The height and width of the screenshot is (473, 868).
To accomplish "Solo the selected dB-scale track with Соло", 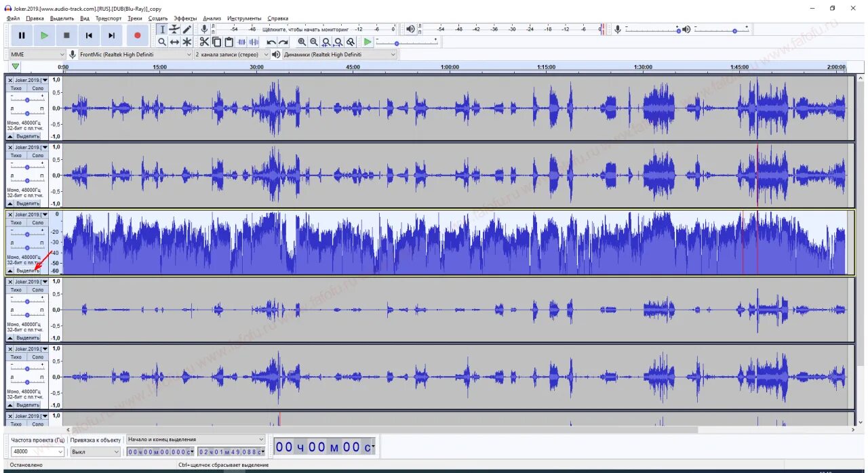I will coord(37,222).
